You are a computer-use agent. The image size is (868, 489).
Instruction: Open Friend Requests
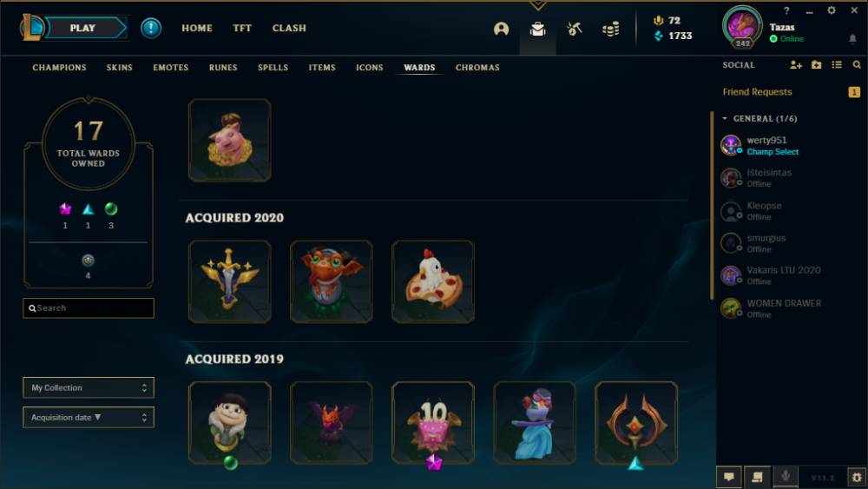coord(757,92)
